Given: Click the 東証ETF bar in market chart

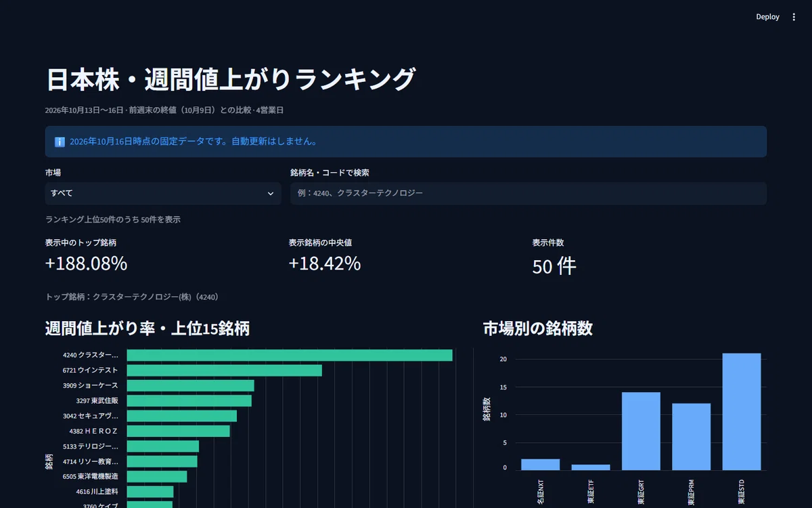Looking at the screenshot, I should coord(591,467).
